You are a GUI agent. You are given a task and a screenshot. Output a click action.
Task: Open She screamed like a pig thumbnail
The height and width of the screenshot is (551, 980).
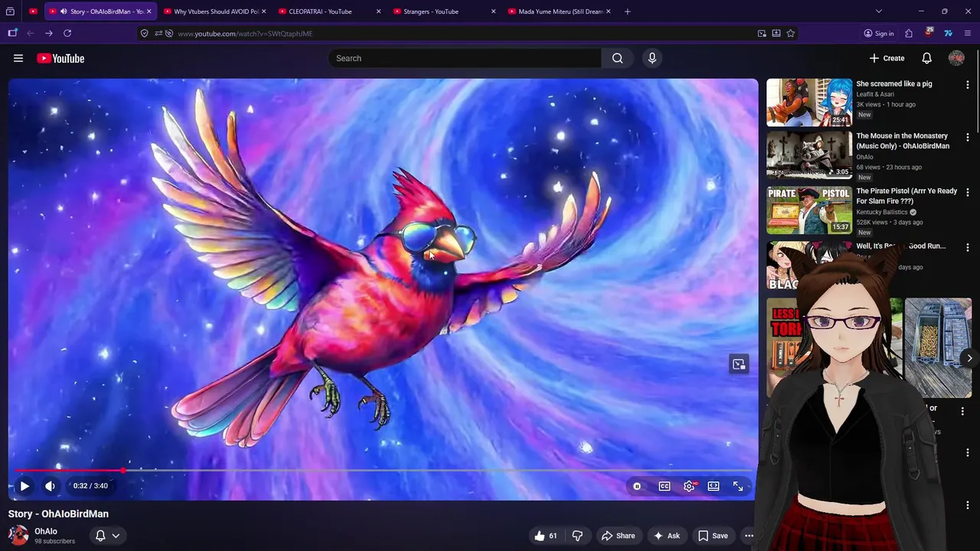(809, 102)
